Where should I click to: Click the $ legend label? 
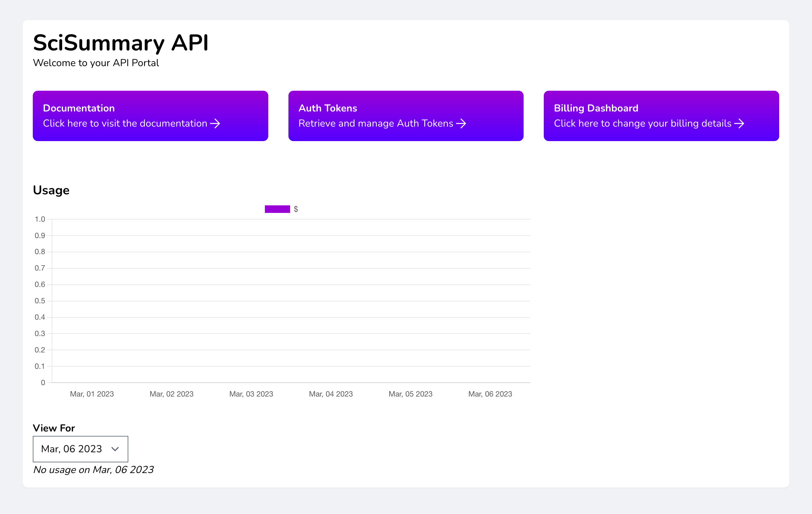[x=296, y=209]
